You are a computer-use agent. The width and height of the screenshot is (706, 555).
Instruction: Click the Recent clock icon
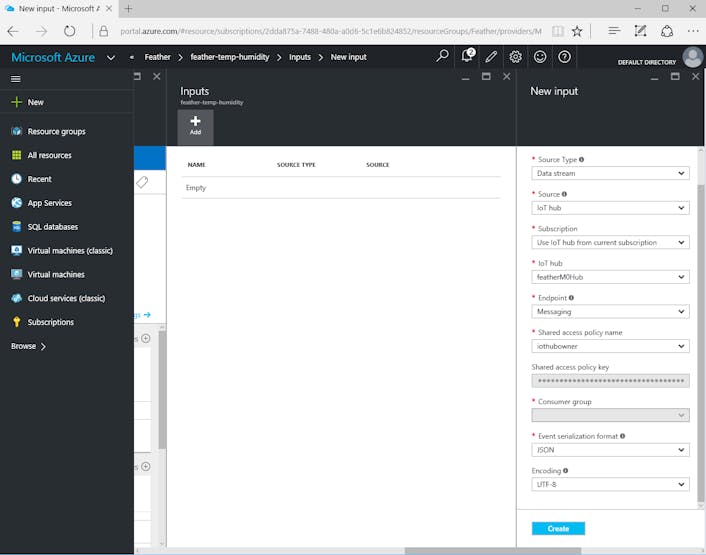coord(17,179)
